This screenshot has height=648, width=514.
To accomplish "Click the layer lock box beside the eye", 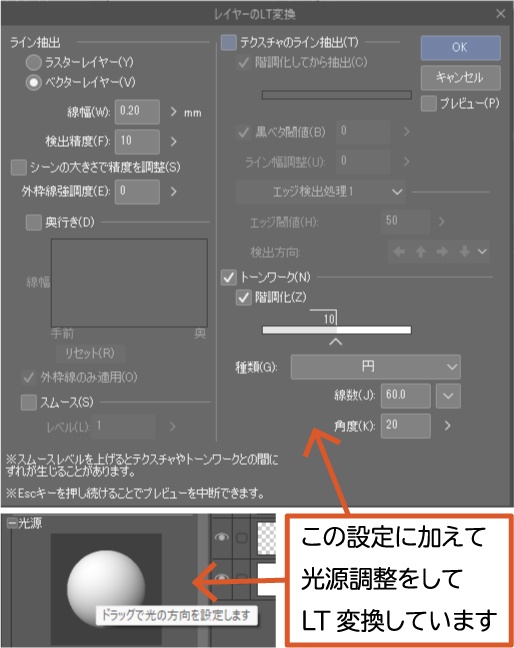I will click(242, 538).
